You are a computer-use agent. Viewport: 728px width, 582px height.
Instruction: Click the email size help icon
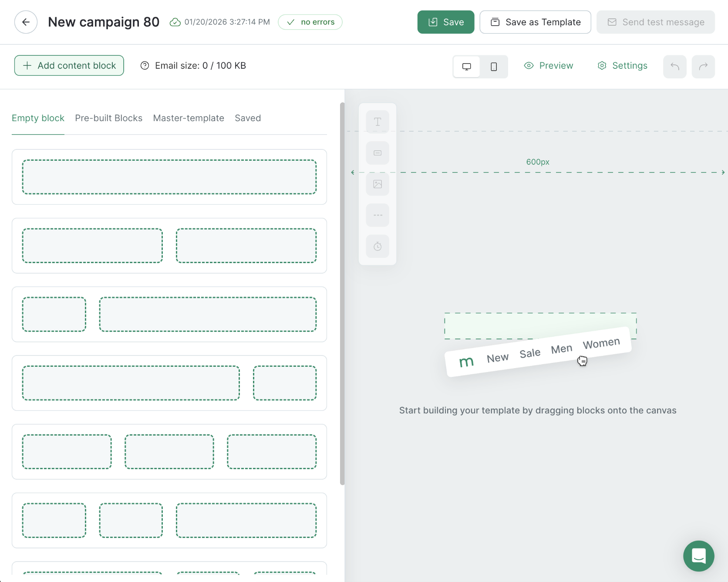(x=145, y=65)
